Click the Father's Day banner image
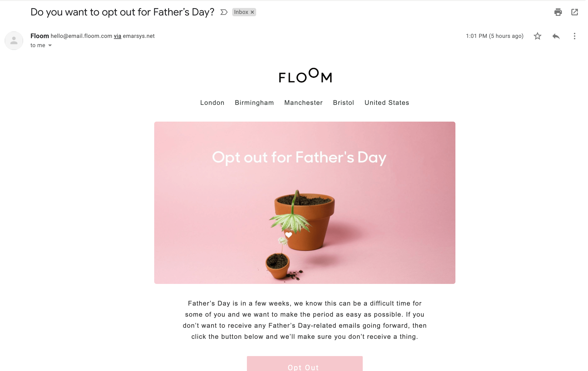The image size is (588, 371). click(x=305, y=203)
